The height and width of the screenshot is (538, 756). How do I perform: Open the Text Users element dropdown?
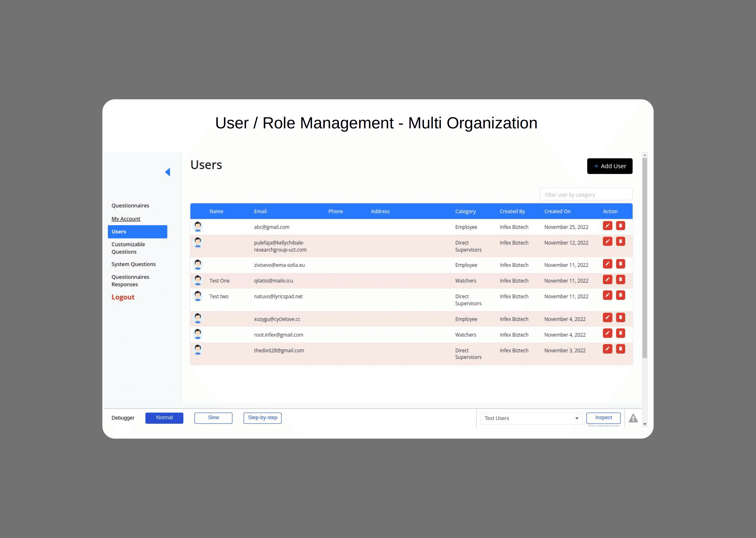pos(531,418)
